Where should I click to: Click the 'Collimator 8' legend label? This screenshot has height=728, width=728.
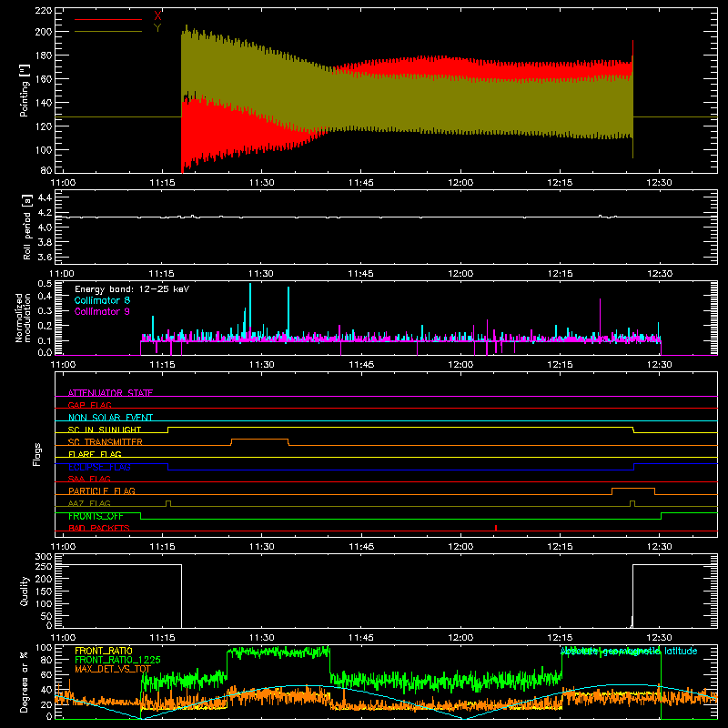(x=102, y=300)
